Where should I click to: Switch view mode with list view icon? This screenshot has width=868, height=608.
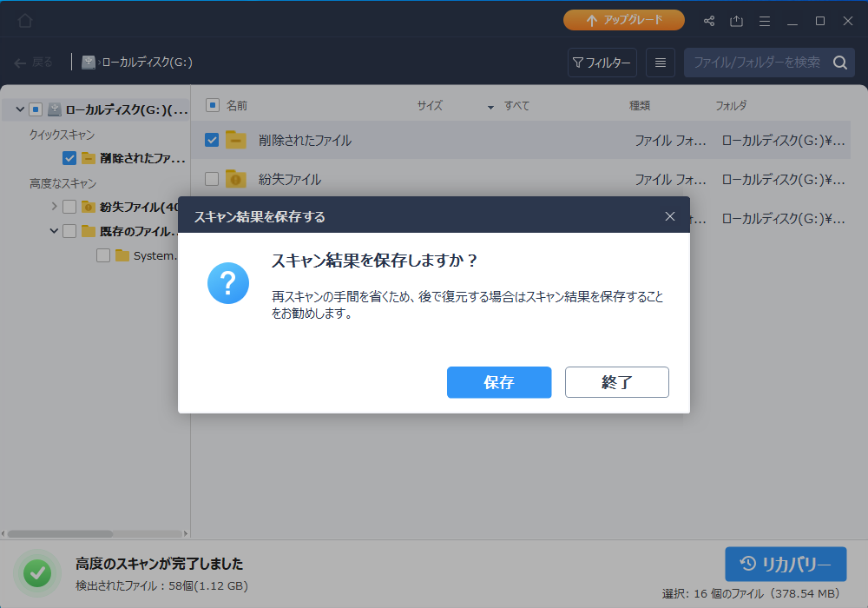point(661,63)
